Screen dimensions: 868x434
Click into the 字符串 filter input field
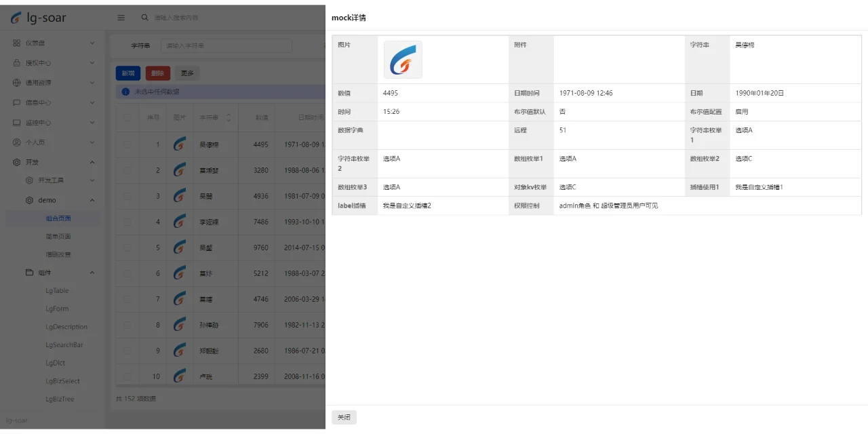point(226,45)
